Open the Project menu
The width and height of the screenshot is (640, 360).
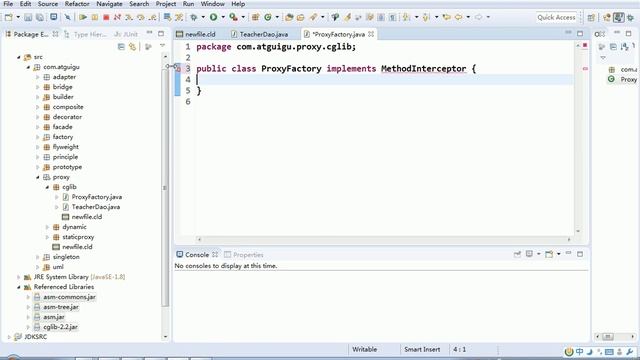point(166,4)
